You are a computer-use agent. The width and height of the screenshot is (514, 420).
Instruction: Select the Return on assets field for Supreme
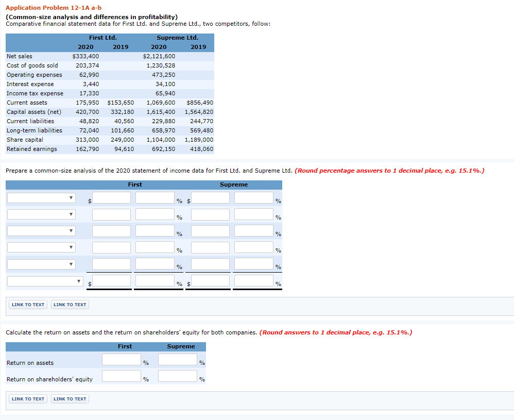coord(178,359)
